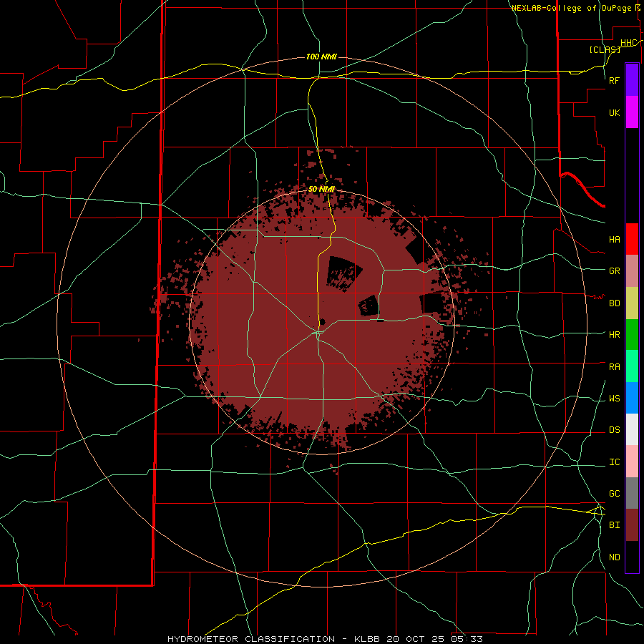Click the RA legend label
644x644 pixels.
coord(615,367)
